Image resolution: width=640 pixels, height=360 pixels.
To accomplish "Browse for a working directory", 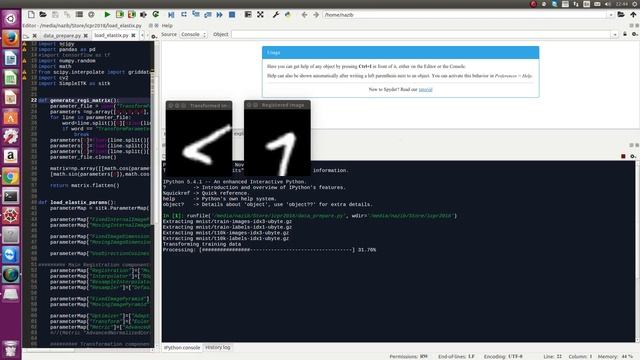I will click(x=621, y=15).
